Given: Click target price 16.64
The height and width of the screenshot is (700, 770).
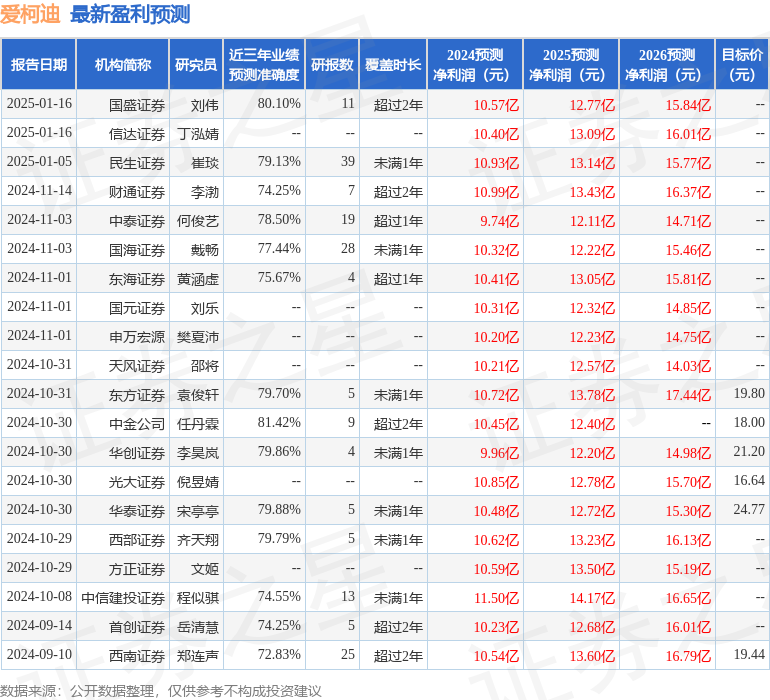Looking at the screenshot, I should click(749, 480).
